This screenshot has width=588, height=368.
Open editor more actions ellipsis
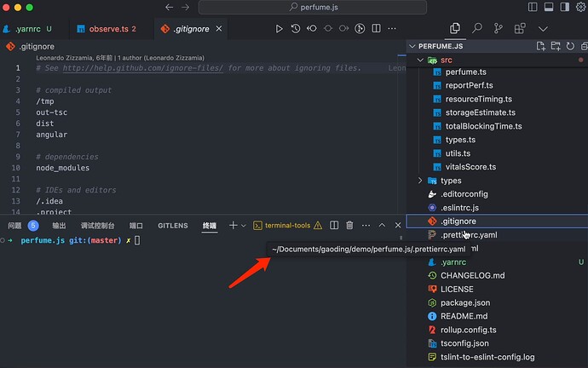tap(392, 28)
